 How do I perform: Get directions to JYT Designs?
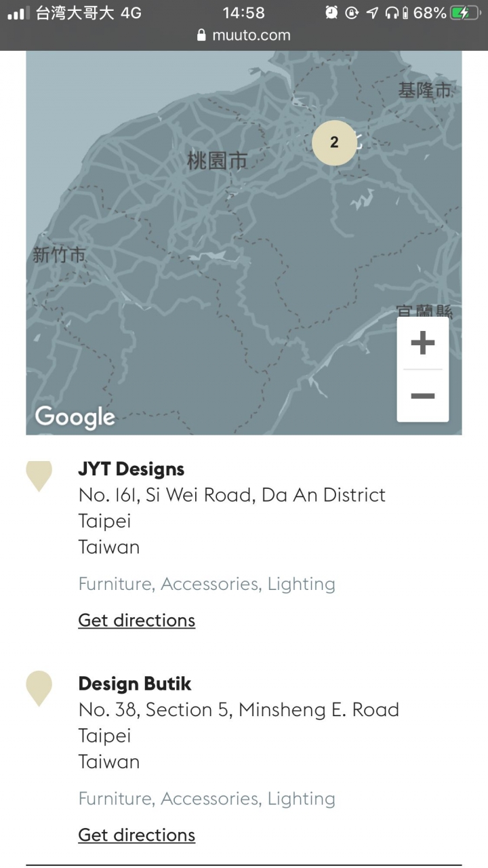(137, 620)
